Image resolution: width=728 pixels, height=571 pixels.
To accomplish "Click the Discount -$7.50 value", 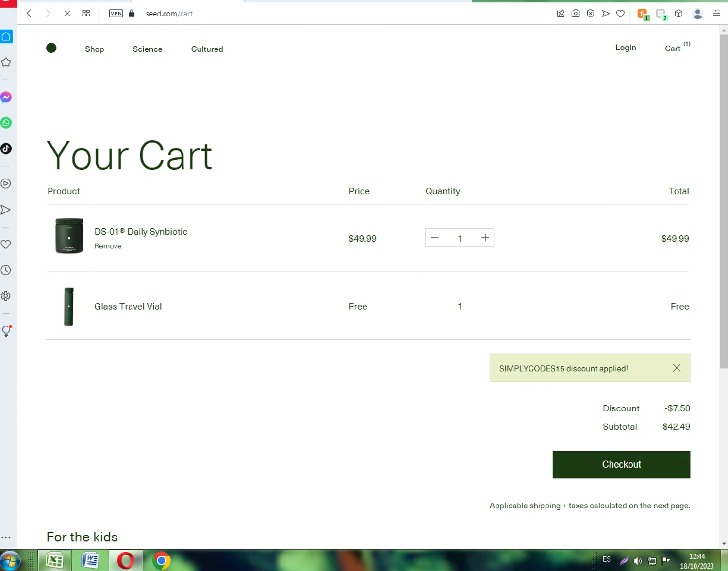I will [678, 408].
